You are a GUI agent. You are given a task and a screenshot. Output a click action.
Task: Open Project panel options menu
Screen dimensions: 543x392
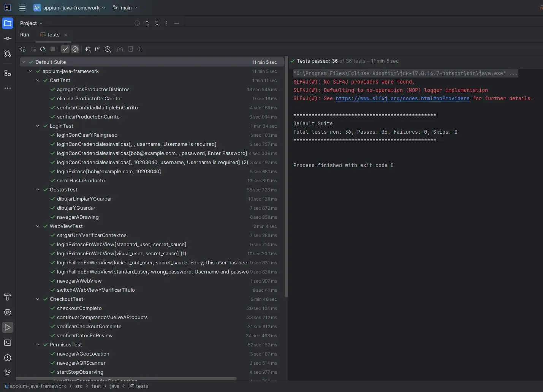pyautogui.click(x=167, y=23)
